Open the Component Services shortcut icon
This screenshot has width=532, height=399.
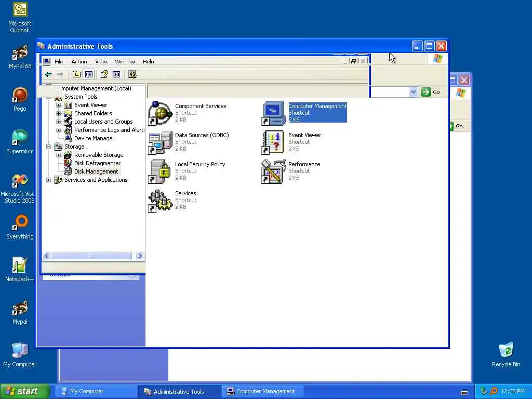click(x=160, y=113)
